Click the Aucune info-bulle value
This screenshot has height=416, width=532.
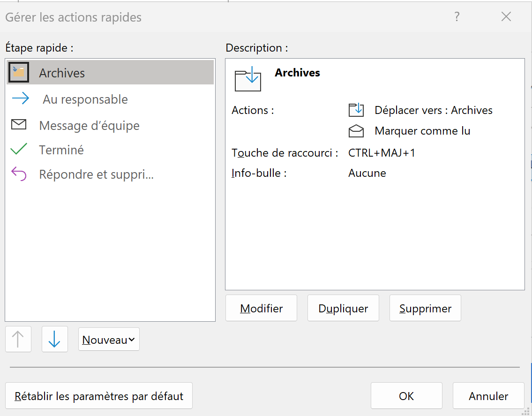[367, 173]
